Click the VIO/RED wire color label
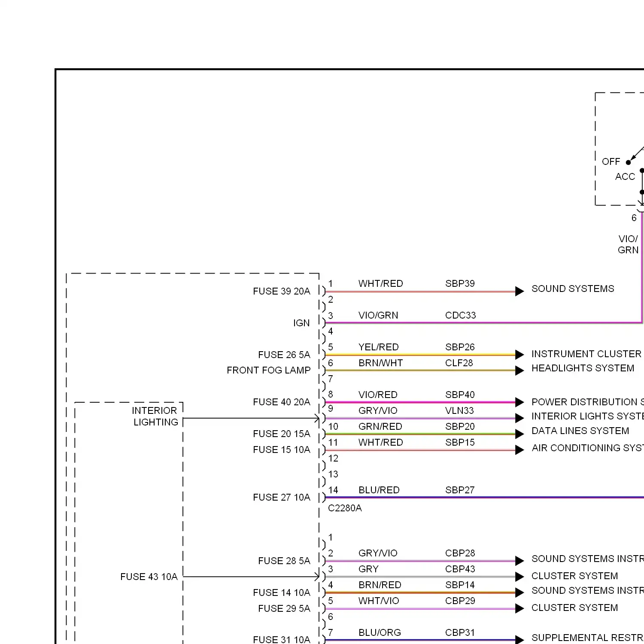This screenshot has width=644, height=644. click(x=378, y=395)
